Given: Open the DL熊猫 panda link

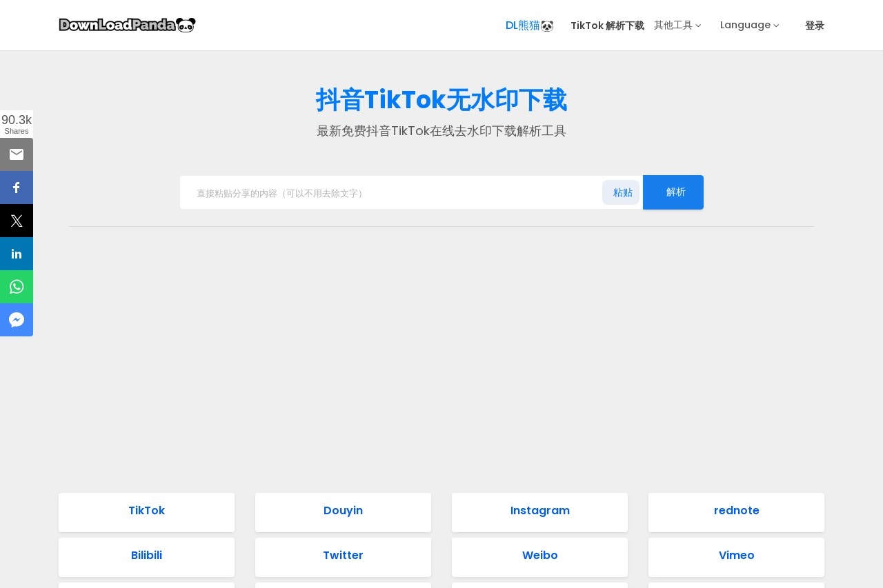Looking at the screenshot, I should [x=529, y=26].
